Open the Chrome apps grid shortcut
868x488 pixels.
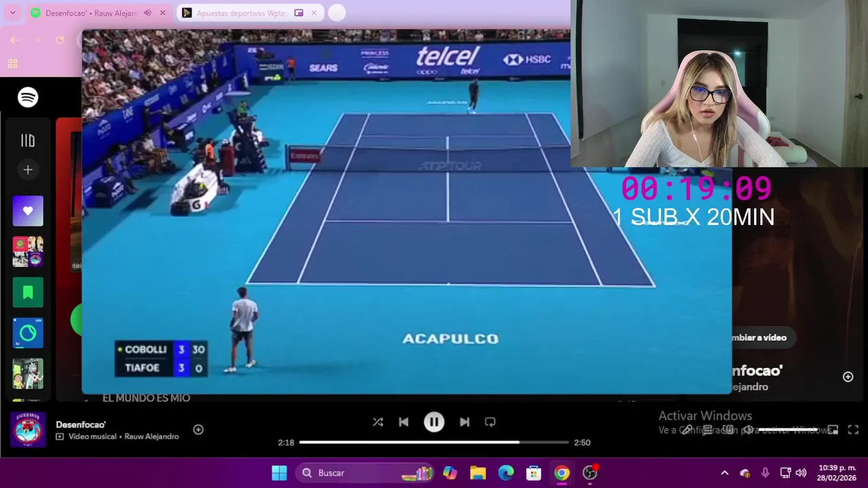point(12,63)
